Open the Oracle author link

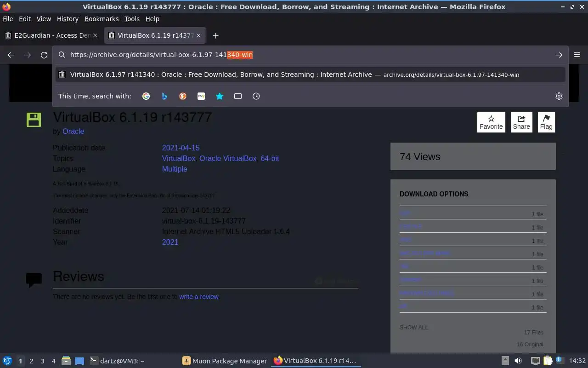pyautogui.click(x=73, y=131)
